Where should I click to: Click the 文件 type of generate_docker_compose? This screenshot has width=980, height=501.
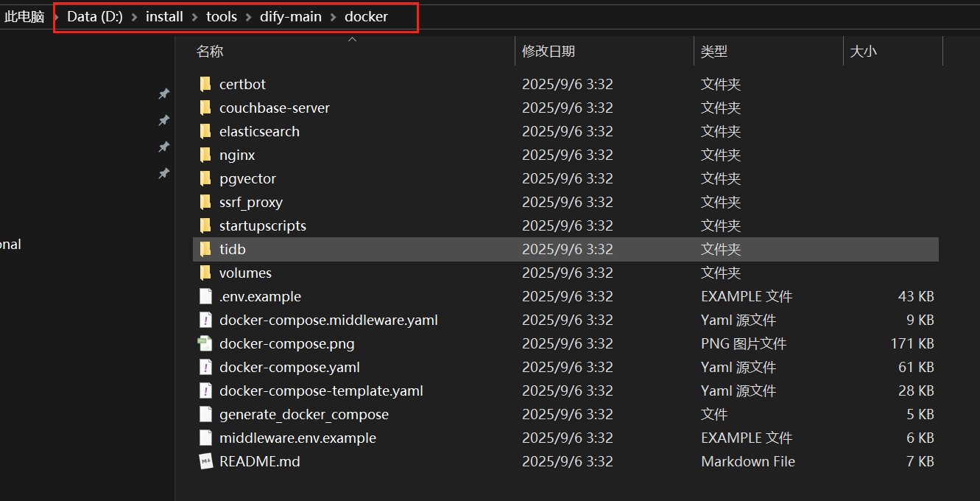[x=714, y=414]
